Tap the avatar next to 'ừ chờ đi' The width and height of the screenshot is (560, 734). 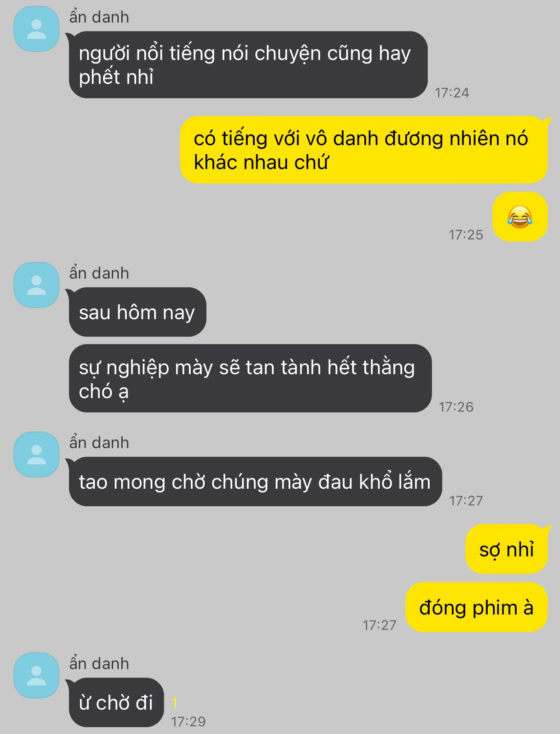(37, 675)
